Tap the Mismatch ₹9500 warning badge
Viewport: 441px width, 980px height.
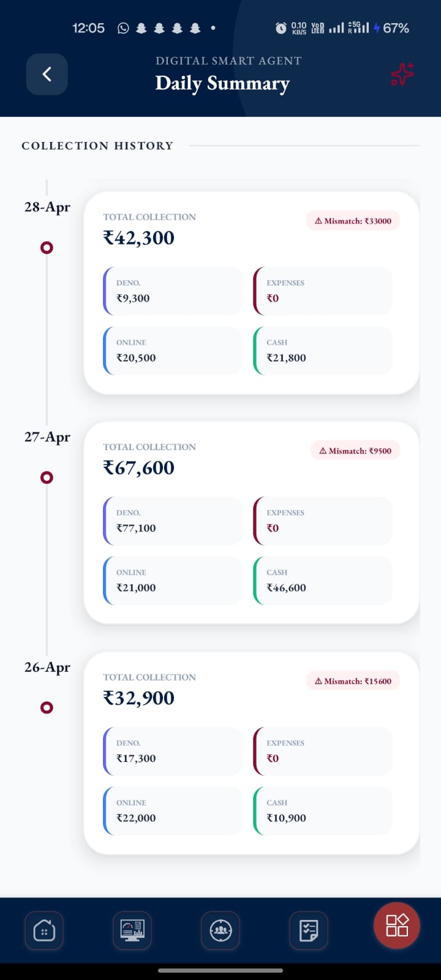point(355,450)
